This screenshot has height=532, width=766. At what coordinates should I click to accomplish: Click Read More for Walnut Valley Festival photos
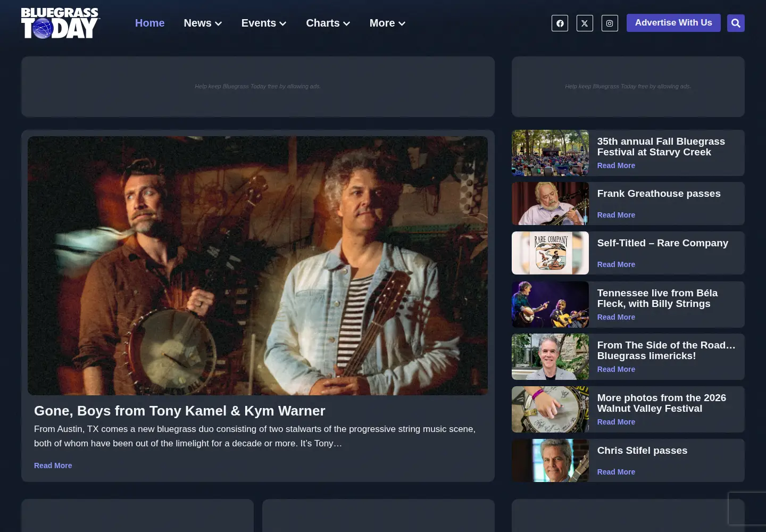pyautogui.click(x=616, y=422)
